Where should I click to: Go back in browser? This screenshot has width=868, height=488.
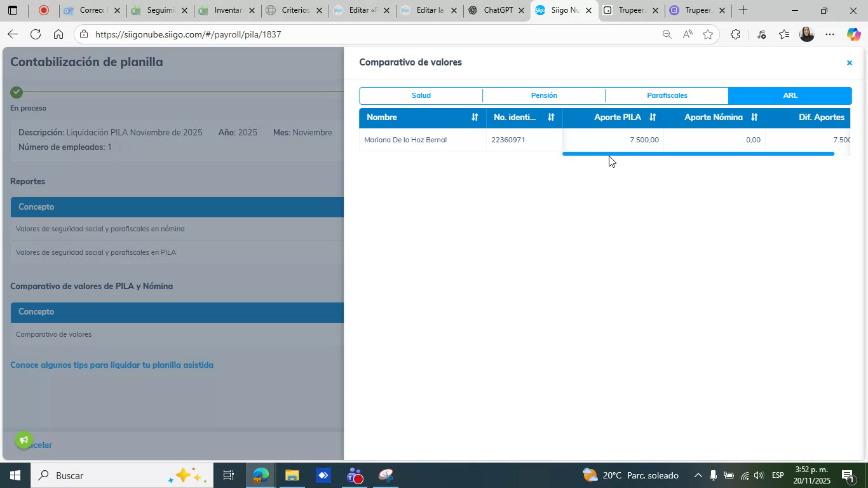click(12, 34)
